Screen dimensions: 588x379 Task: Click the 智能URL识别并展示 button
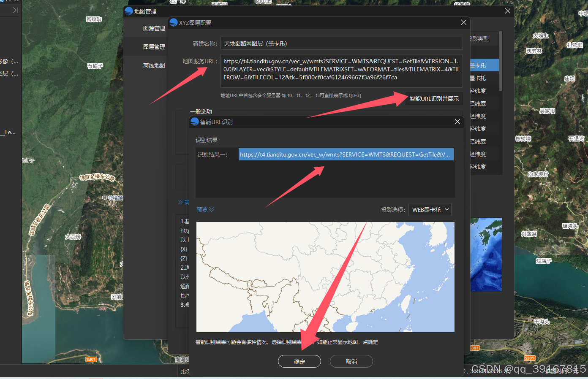tap(434, 99)
